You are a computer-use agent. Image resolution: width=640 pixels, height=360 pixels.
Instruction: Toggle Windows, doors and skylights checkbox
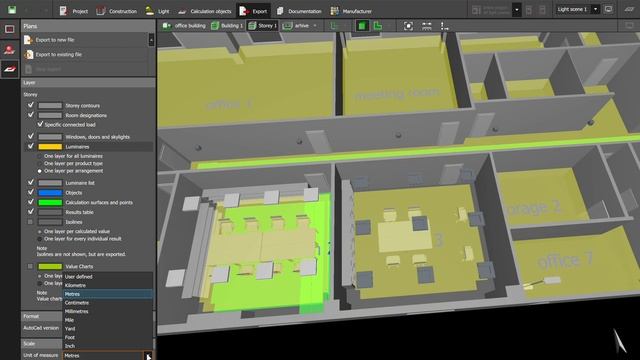point(30,136)
